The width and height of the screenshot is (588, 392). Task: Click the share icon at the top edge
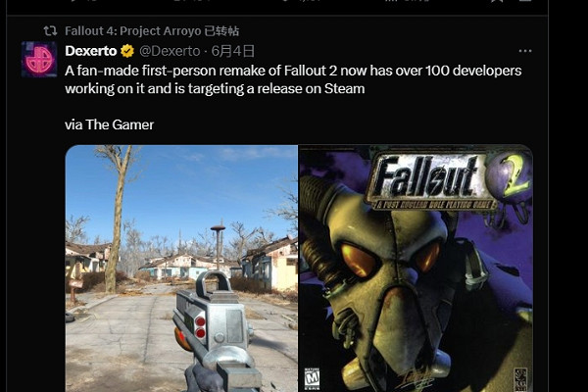coord(525,1)
